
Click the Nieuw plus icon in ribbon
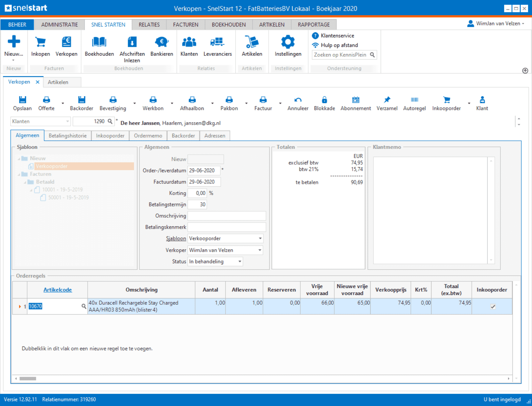[x=14, y=41]
